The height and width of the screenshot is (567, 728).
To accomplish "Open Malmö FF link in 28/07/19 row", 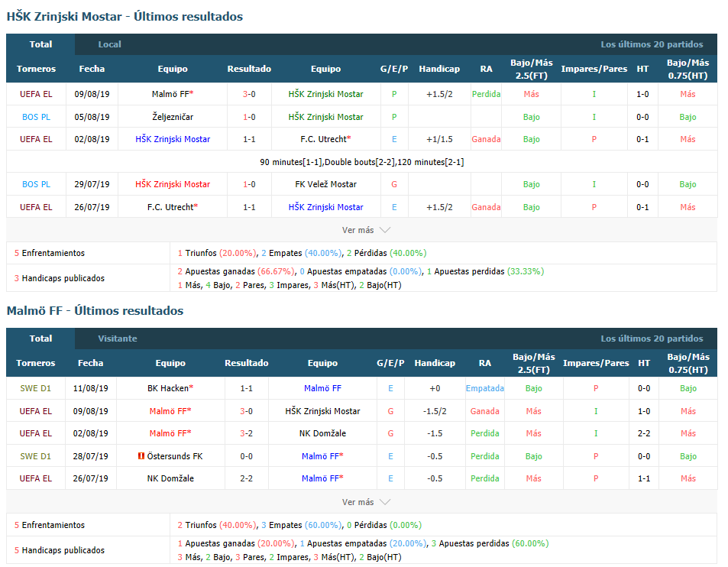I will pyautogui.click(x=322, y=456).
